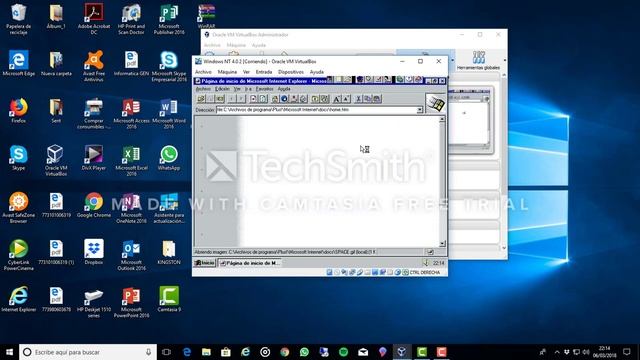
Task: Click the Forward arrow in IE toolbar
Action: [241, 99]
